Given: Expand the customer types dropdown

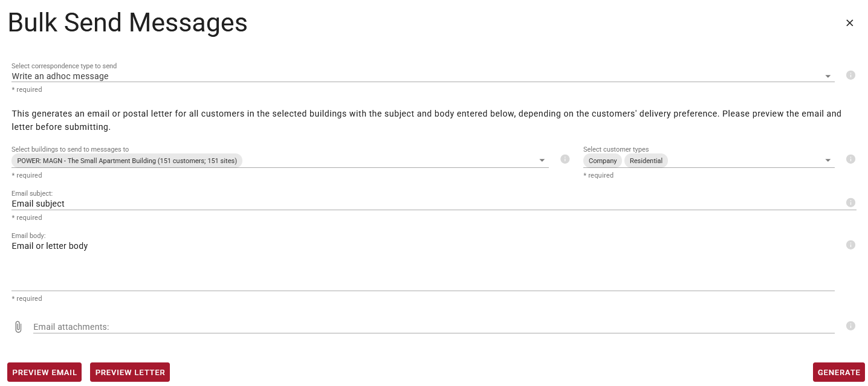Looking at the screenshot, I should coord(828,161).
